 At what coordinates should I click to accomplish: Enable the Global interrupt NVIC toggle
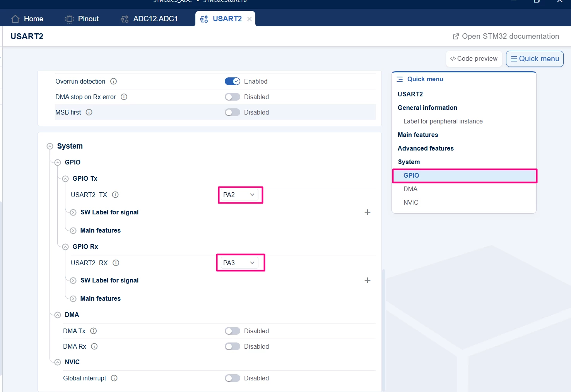click(233, 378)
